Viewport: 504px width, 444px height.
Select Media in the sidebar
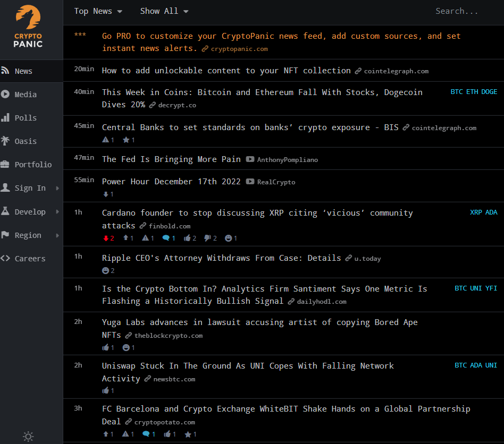(x=31, y=95)
